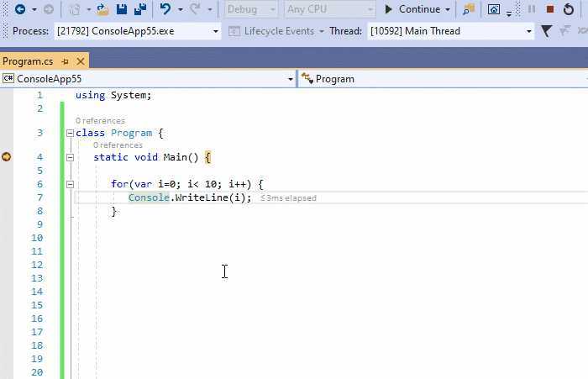Image resolution: width=588 pixels, height=379 pixels.
Task: Click on the Console.WriteLine(i) statement
Action: point(190,197)
